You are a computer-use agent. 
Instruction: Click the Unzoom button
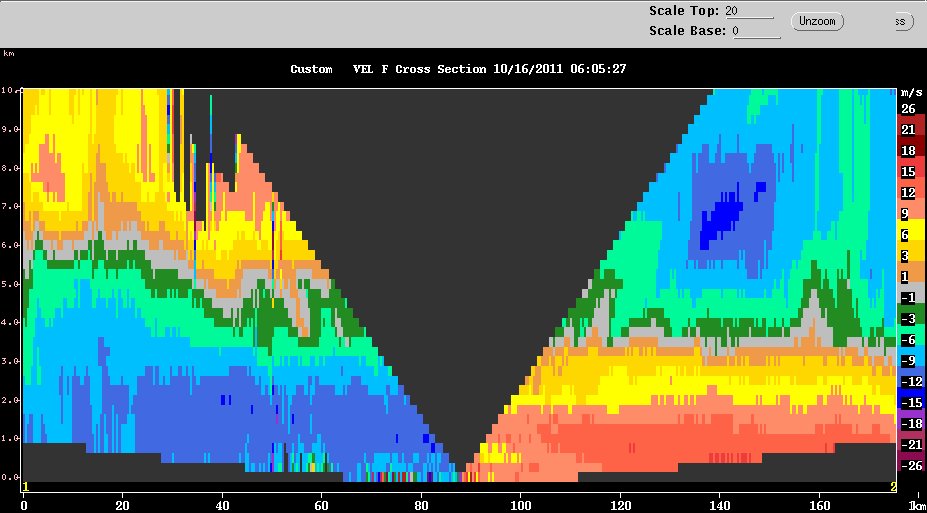pos(817,21)
